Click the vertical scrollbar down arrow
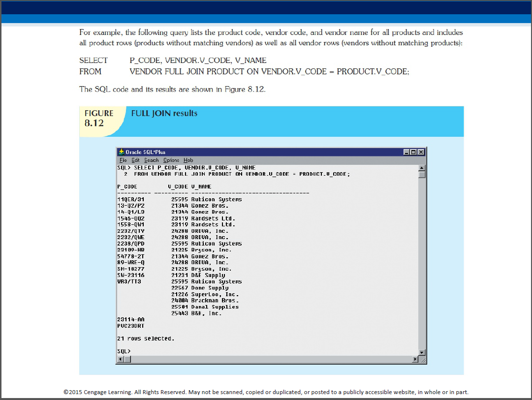 [422, 352]
